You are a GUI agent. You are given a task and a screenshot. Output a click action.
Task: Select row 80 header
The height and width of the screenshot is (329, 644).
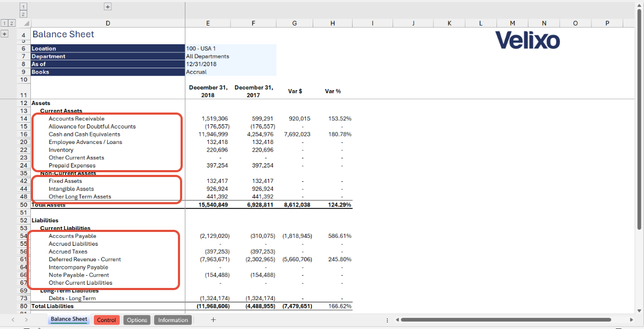tap(24, 306)
